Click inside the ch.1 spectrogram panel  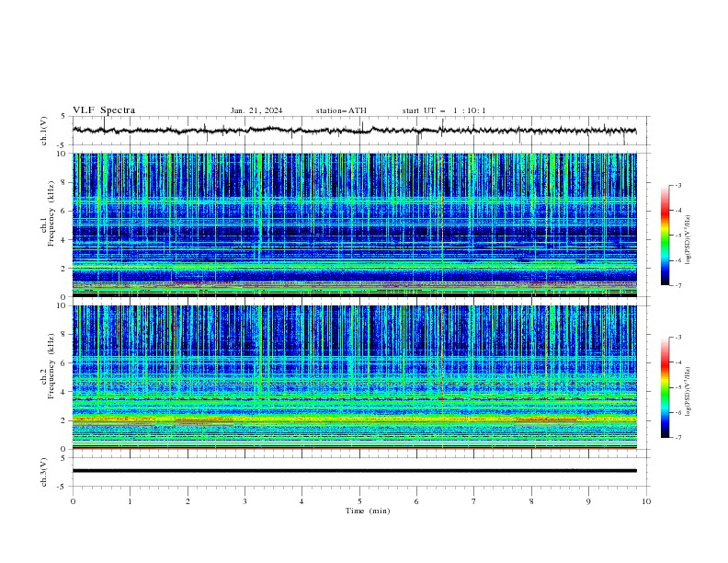pyautogui.click(x=354, y=224)
